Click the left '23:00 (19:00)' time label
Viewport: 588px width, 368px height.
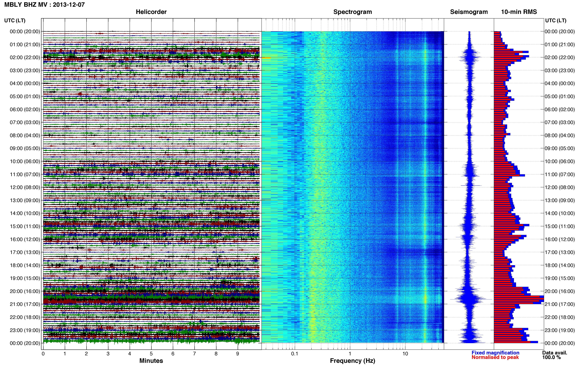[25, 330]
